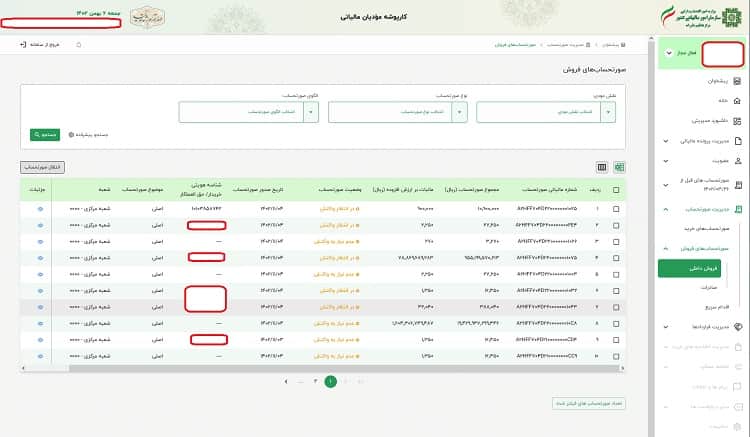Open details eye icon for row 9

tap(40, 340)
